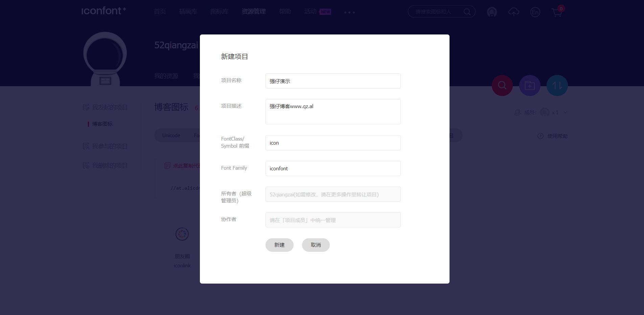
Task: Click the 新建 button
Action: click(279, 245)
